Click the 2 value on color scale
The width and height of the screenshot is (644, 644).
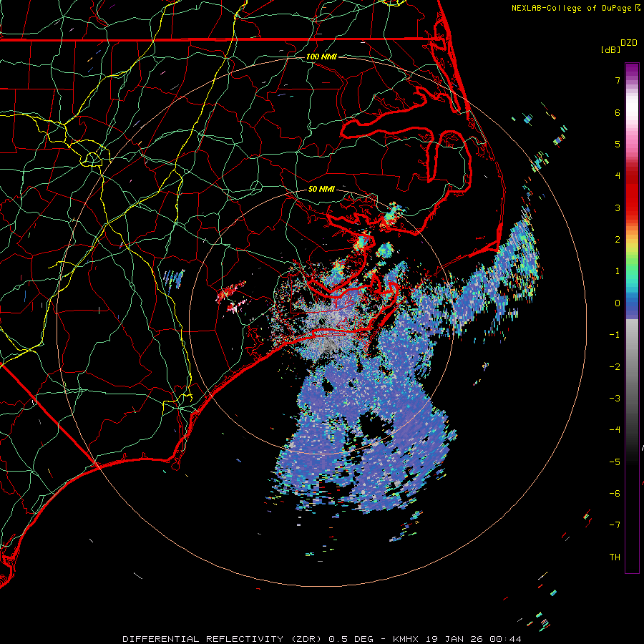point(618,240)
